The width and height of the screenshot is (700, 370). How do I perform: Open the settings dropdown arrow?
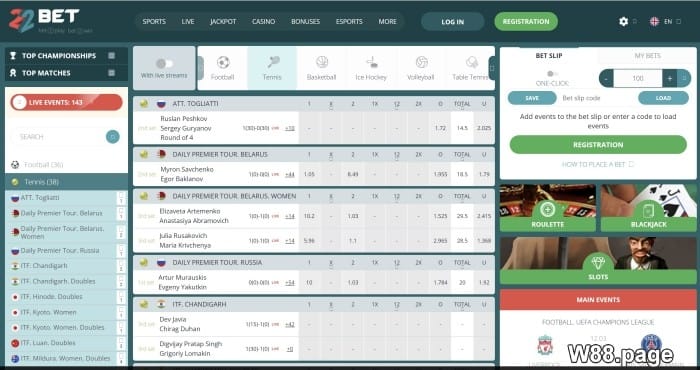pos(635,21)
